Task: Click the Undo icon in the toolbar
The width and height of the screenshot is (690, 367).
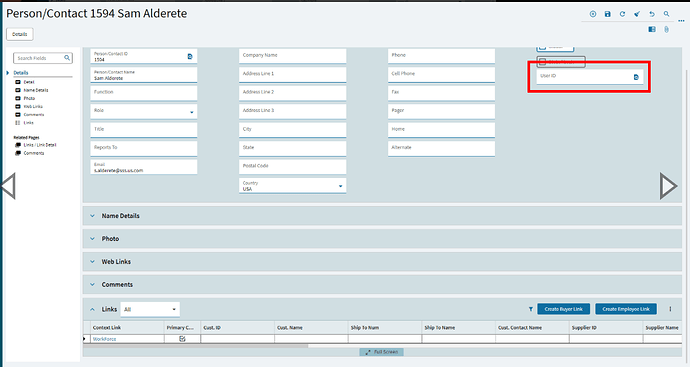Action: tap(652, 14)
